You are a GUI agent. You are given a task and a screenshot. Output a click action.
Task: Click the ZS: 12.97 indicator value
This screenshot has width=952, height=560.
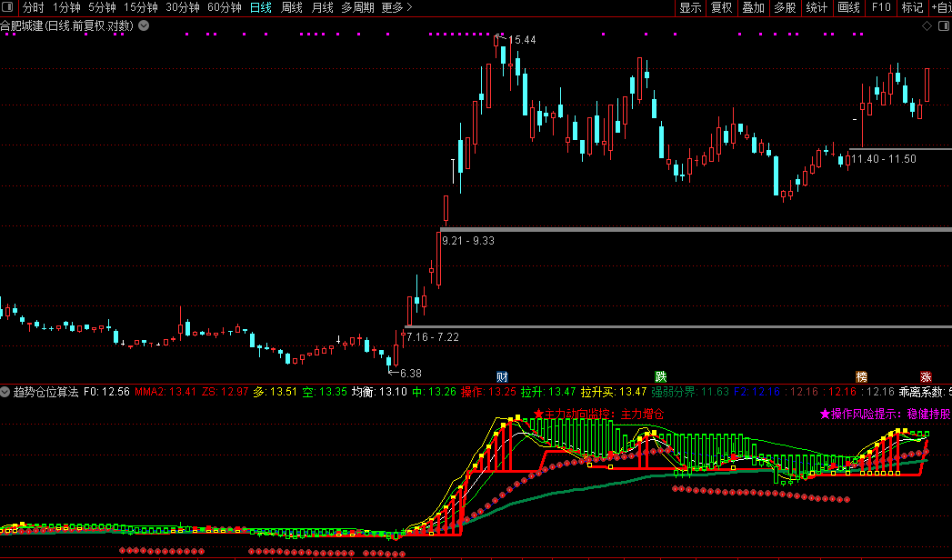[225, 392]
